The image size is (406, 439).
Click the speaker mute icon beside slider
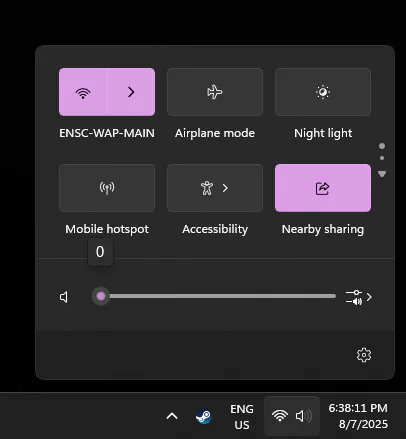(64, 297)
